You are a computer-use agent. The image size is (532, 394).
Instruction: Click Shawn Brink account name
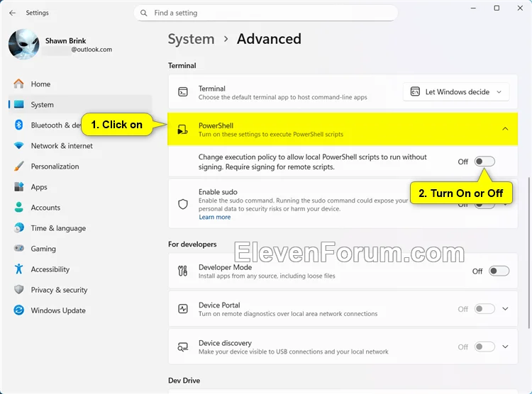[65, 40]
